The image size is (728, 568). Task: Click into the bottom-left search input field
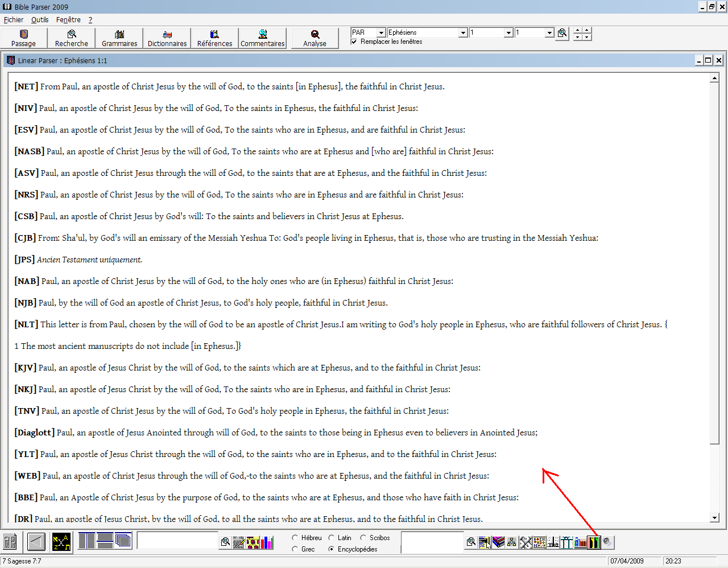pos(177,541)
